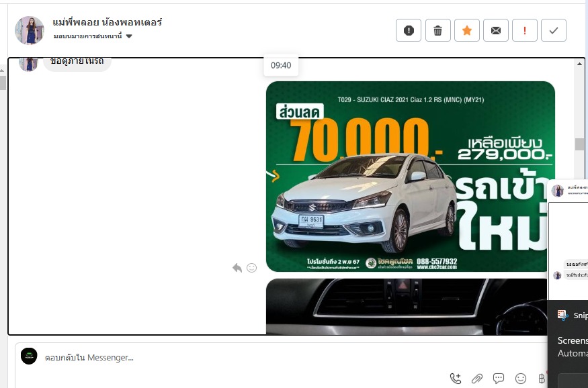Click the orange star follow-up icon
Viewport: 588px width, 388px height.
coord(467,30)
